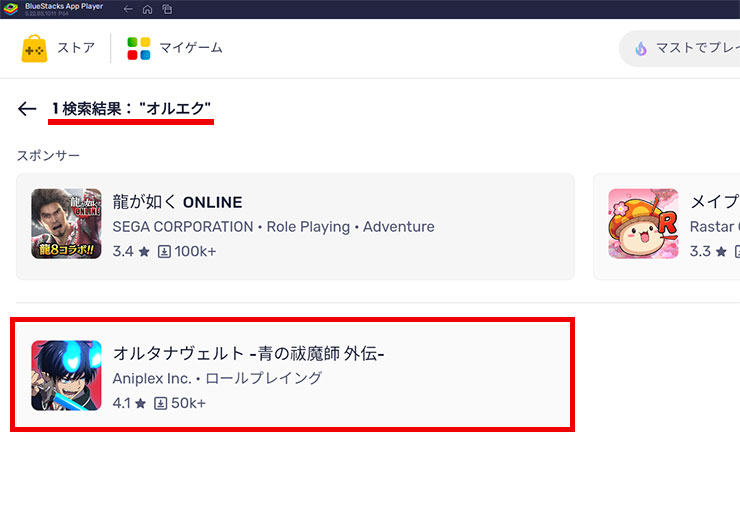
Task: Click the My Games four-color grid icon
Action: (139, 48)
